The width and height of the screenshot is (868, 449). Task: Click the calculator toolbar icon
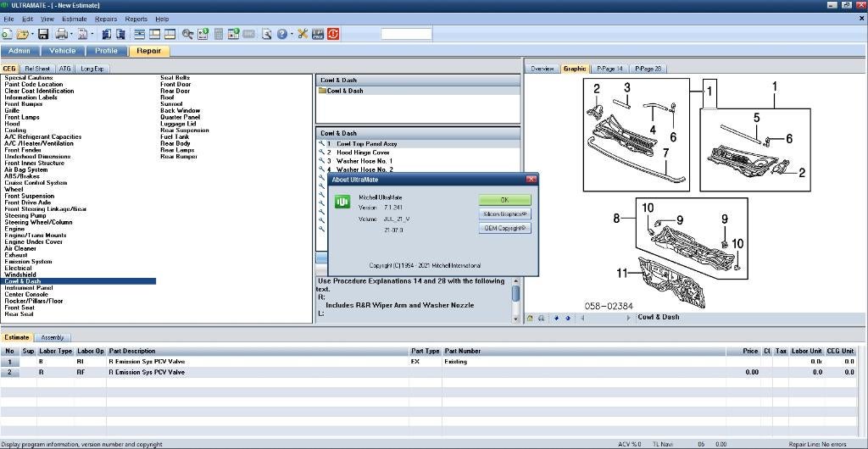(x=219, y=34)
